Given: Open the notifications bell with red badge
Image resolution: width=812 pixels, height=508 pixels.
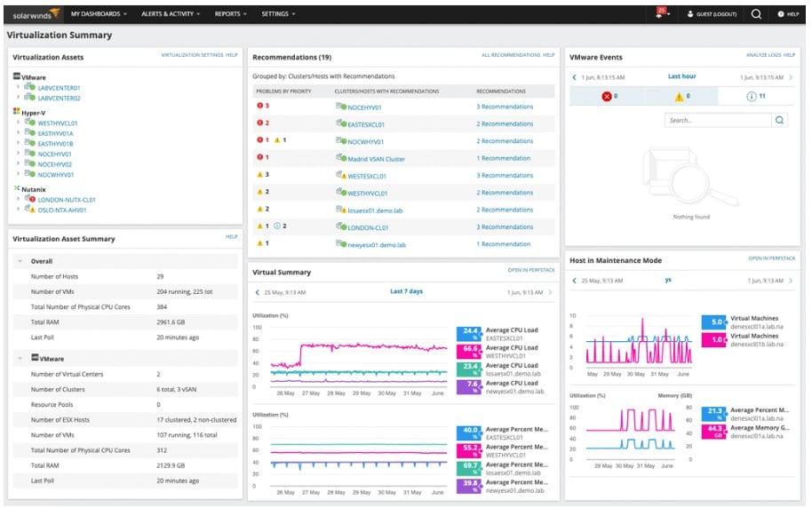Looking at the screenshot, I should point(660,13).
